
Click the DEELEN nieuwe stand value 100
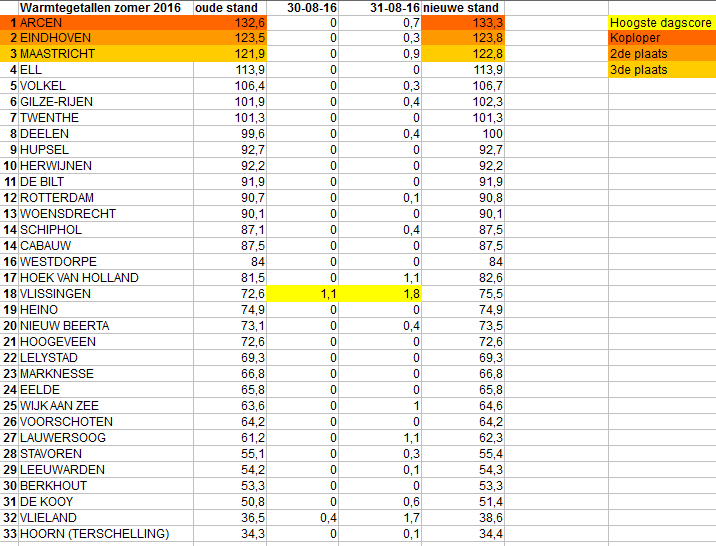click(x=463, y=134)
